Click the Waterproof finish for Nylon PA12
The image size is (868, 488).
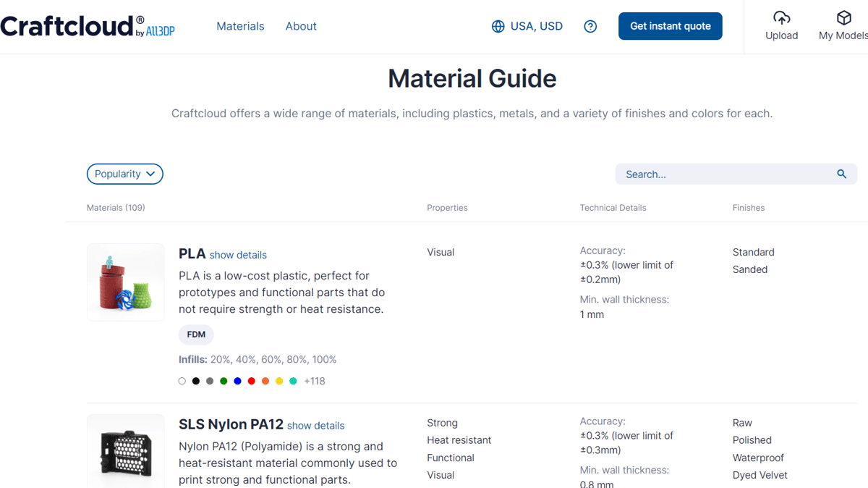(758, 458)
